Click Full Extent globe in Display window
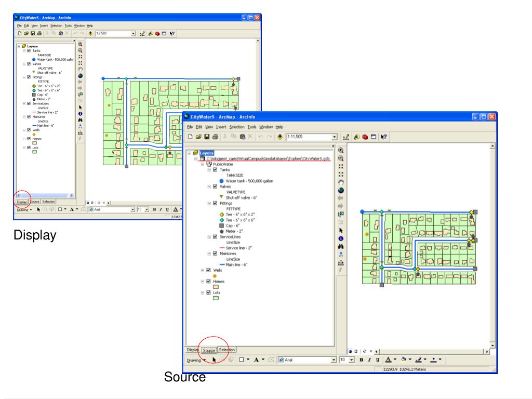This screenshot has height=399, width=532. (x=81, y=76)
